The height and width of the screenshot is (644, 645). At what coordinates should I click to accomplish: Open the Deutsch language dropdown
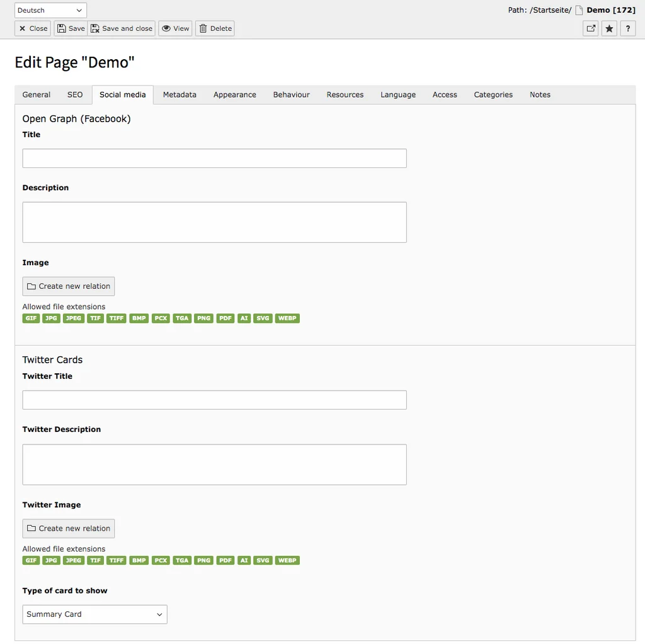tap(50, 9)
